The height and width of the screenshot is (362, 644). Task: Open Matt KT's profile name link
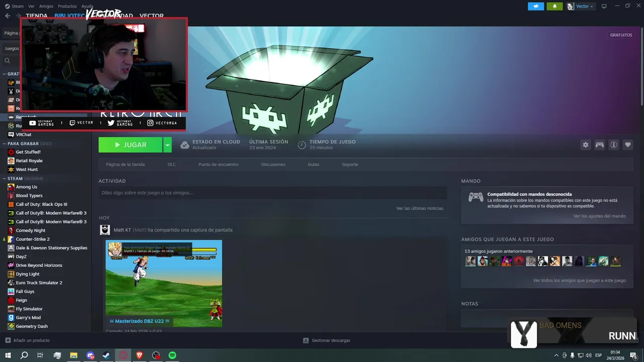(122, 230)
